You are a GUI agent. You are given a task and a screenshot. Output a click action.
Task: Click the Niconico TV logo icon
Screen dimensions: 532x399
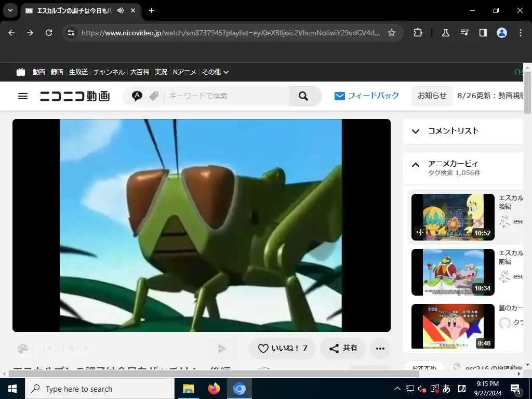21,72
